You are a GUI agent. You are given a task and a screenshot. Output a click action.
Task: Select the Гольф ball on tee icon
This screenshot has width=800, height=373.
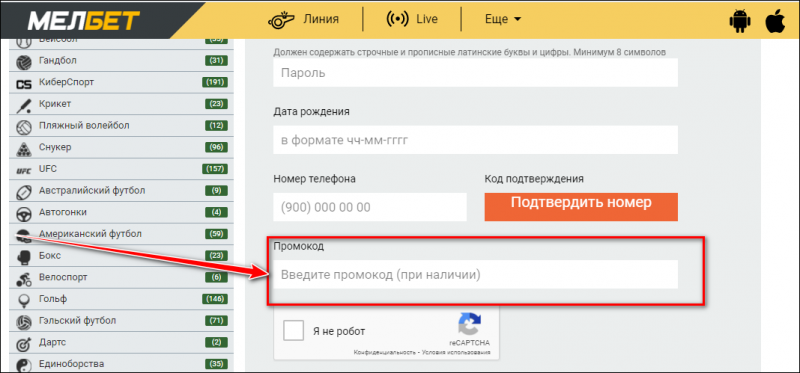(x=23, y=300)
